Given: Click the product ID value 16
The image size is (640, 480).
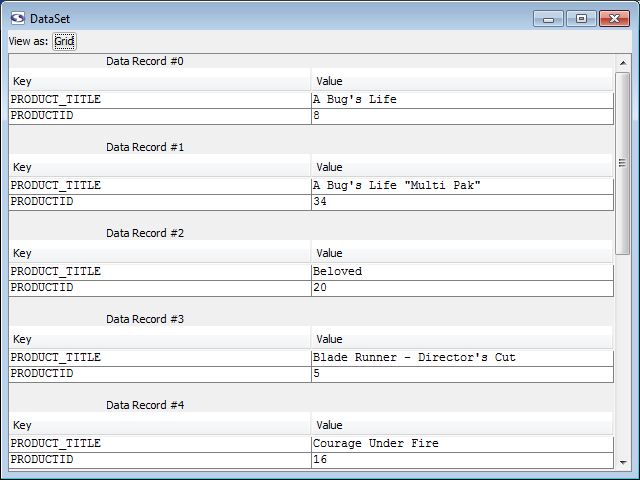Looking at the screenshot, I should click(x=462, y=460).
